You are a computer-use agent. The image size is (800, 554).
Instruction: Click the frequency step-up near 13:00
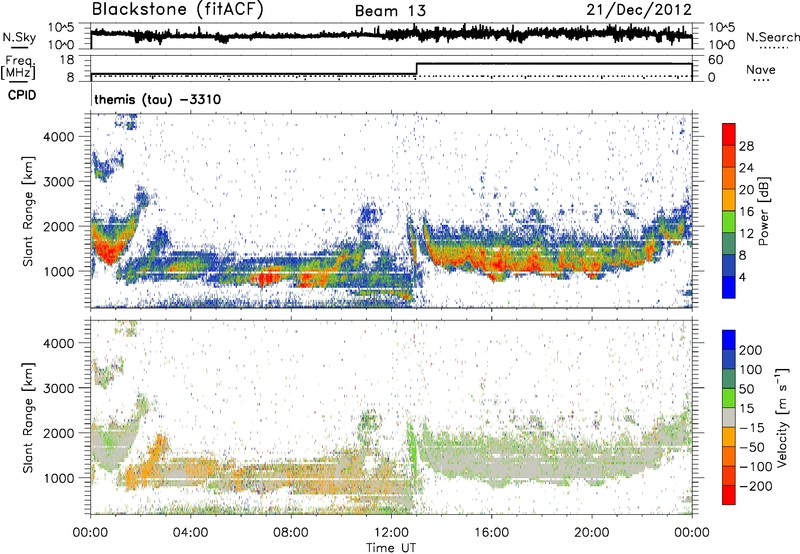coord(416,69)
